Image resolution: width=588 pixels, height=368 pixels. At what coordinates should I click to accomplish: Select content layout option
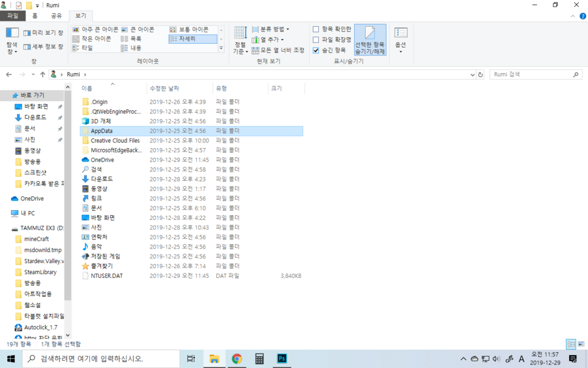click(x=131, y=48)
